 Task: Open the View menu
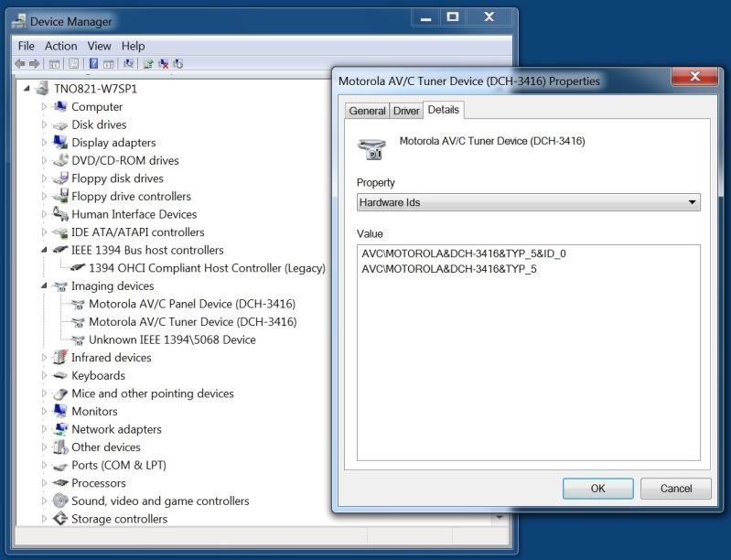click(x=100, y=46)
